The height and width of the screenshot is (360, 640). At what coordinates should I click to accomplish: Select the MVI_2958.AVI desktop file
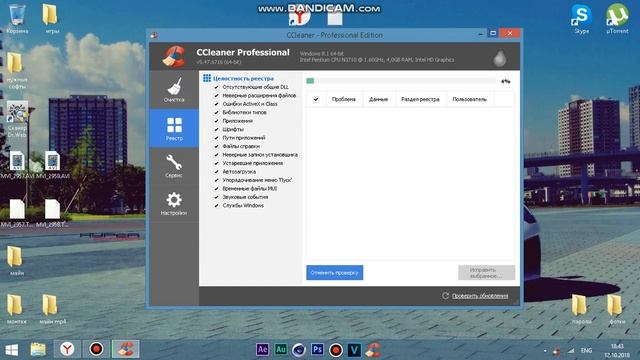coord(52,165)
